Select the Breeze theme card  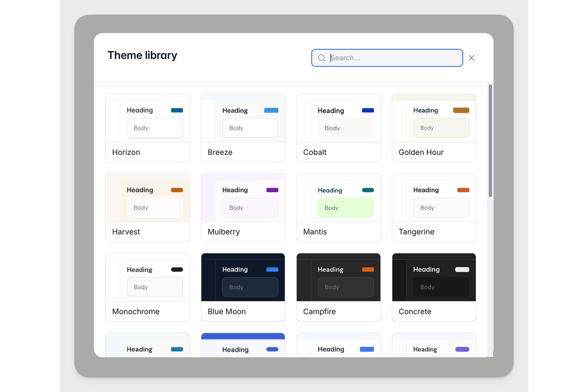[x=243, y=128]
